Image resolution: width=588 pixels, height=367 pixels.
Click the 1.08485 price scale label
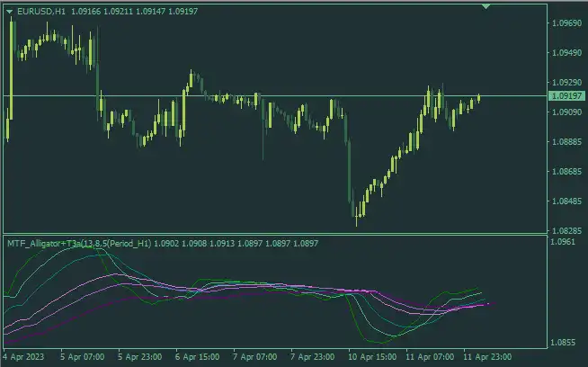click(566, 201)
